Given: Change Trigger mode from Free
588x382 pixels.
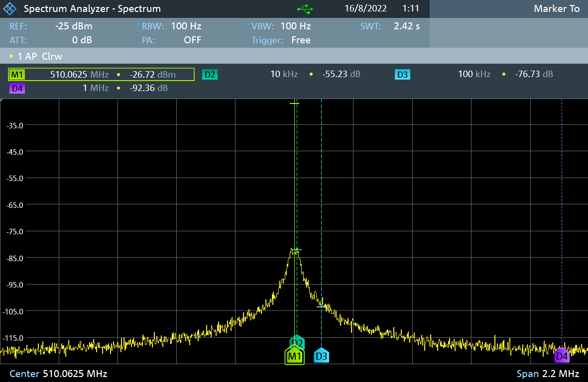Looking at the screenshot, I should tap(301, 40).
